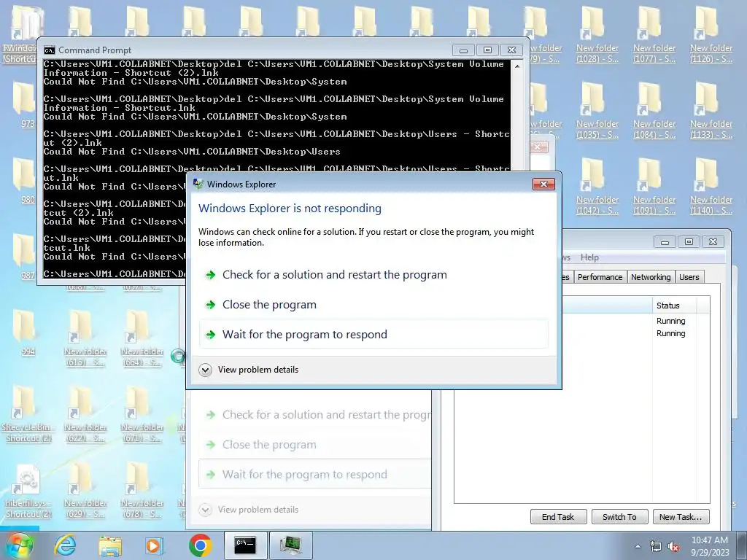Screen dimensions: 747x560
Task: Switch to Task Manager taskbar button
Action: [x=291, y=545]
